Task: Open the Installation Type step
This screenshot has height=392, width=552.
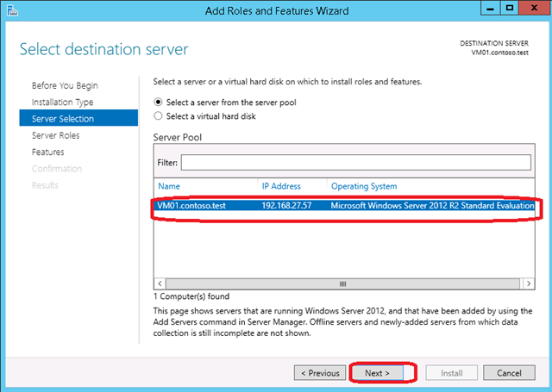Action: (63, 102)
